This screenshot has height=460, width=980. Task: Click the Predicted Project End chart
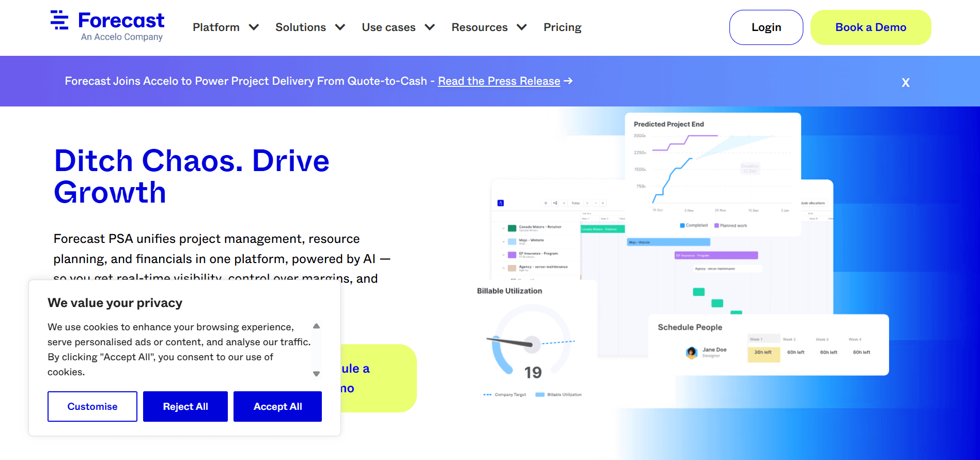click(x=713, y=175)
